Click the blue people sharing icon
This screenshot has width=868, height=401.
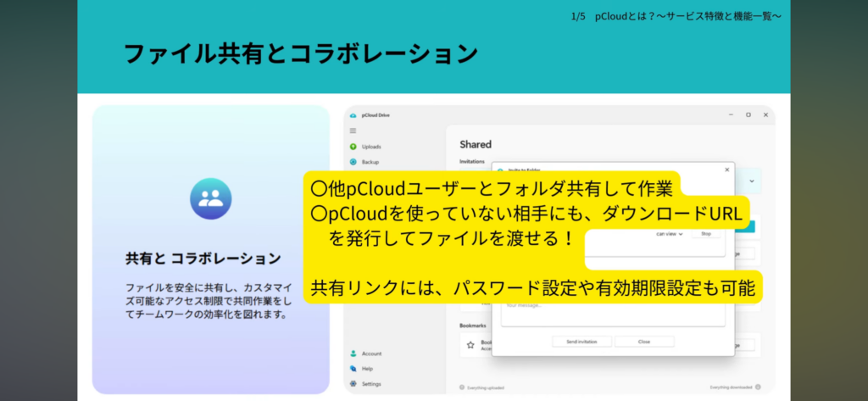point(210,199)
